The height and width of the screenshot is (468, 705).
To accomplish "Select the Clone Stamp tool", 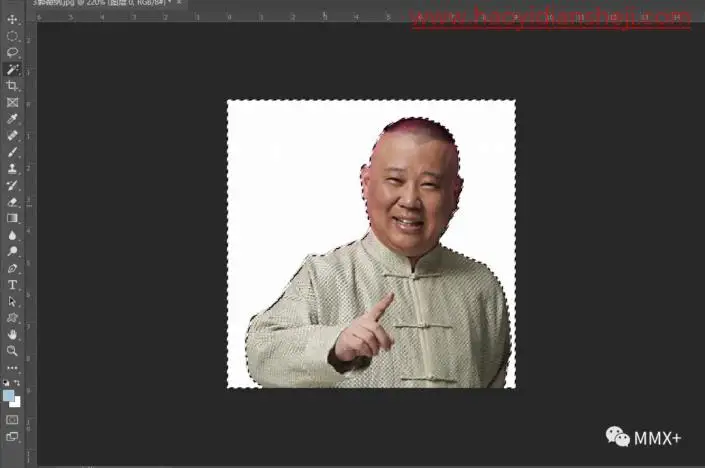I will coord(12,169).
